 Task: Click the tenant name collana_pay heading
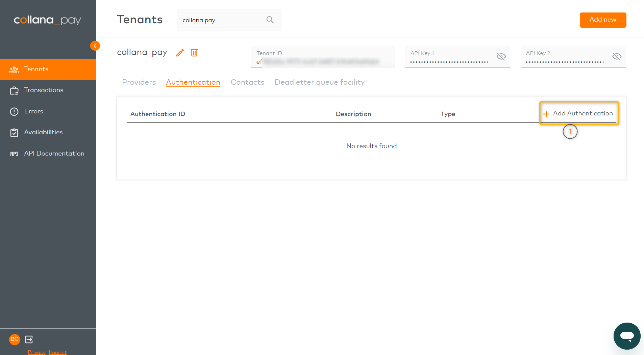point(142,52)
